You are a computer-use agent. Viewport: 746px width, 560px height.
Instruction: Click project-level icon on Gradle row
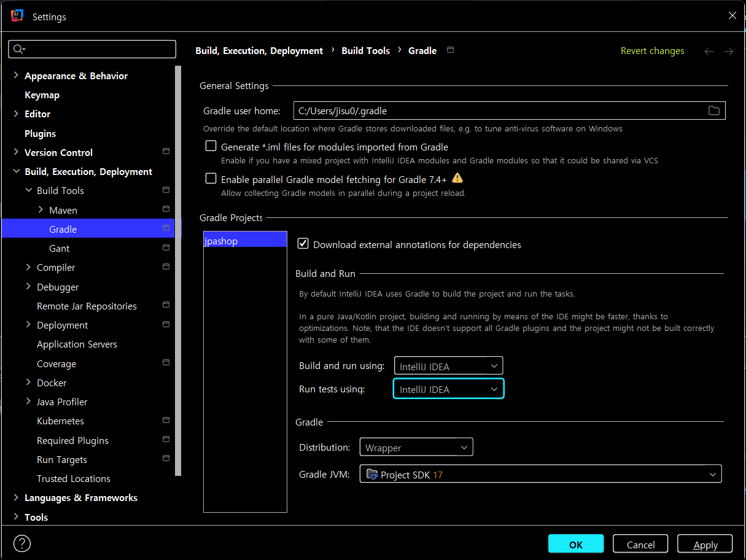166,228
